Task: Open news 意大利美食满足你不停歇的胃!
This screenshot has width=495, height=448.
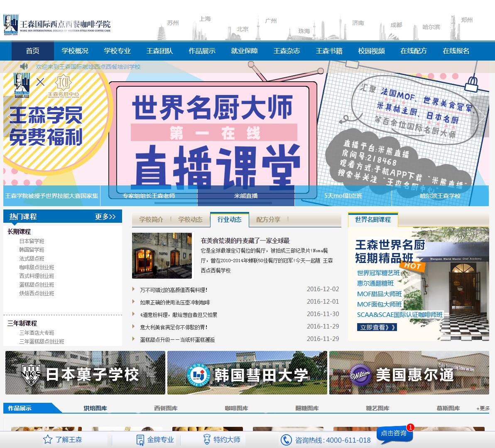Action: [x=174, y=327]
